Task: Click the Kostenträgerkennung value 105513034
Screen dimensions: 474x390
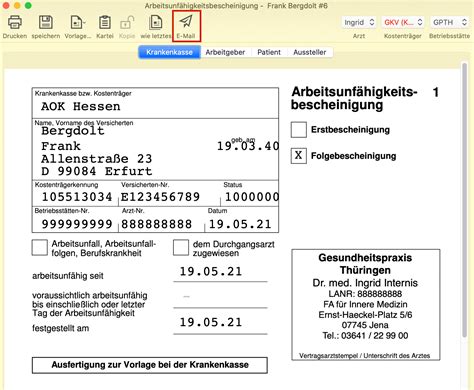Action: click(x=77, y=197)
